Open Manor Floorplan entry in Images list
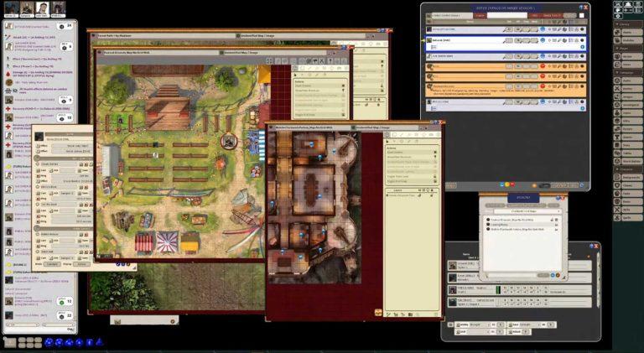The height and width of the screenshot is (353, 644). coord(518,229)
